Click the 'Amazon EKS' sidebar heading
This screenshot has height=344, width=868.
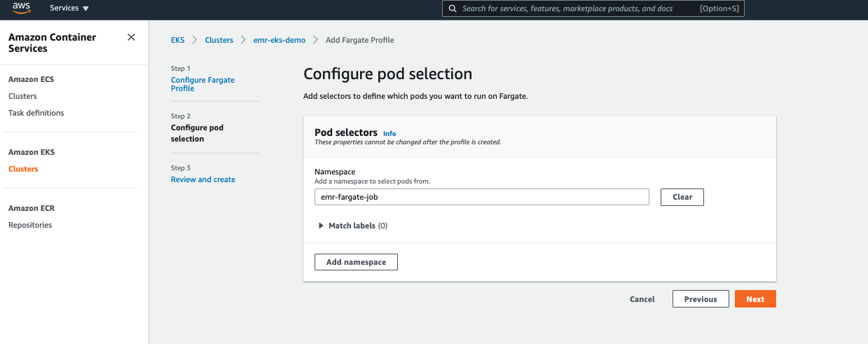[32, 152]
